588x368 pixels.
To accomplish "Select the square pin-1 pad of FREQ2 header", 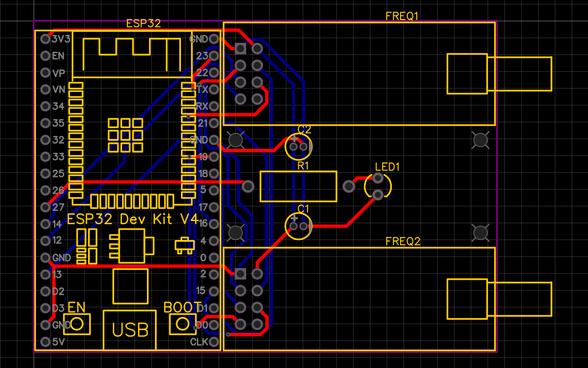I will (x=240, y=274).
